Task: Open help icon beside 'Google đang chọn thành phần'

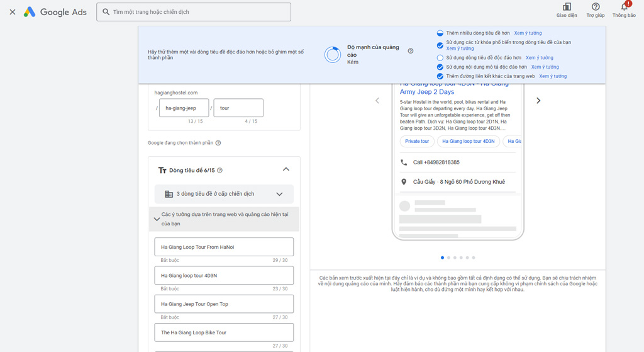Action: [218, 143]
